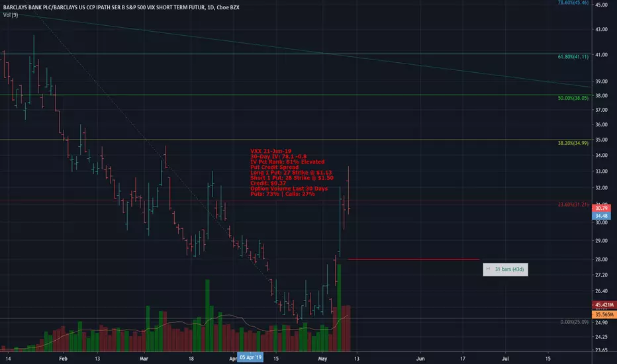Select the 'Credit: $0.37' annotation text
The height and width of the screenshot is (364, 617).
point(268,183)
